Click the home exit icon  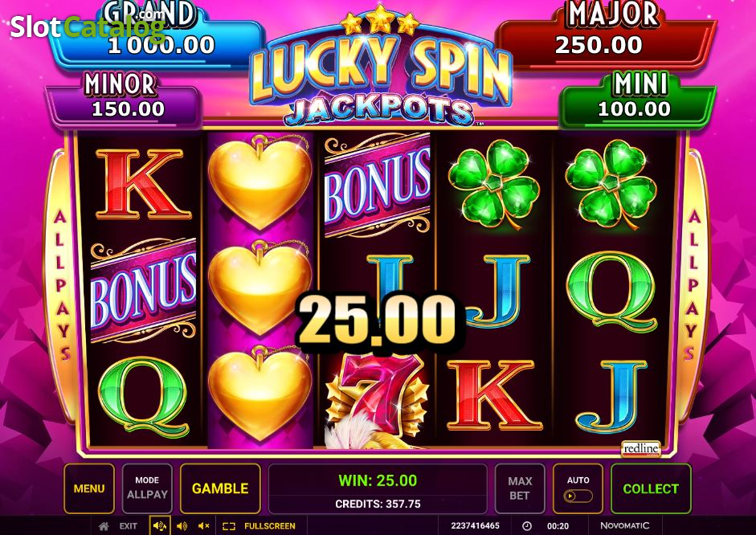click(104, 526)
